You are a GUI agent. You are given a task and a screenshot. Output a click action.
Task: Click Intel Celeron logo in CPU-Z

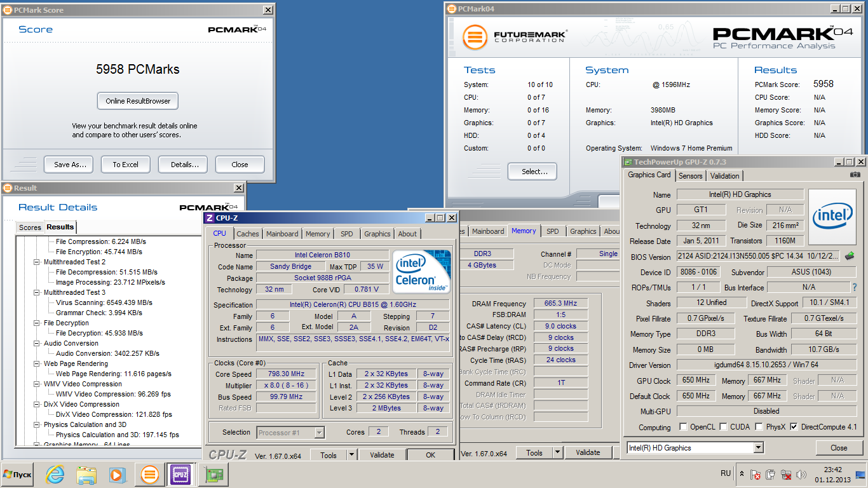[421, 271]
